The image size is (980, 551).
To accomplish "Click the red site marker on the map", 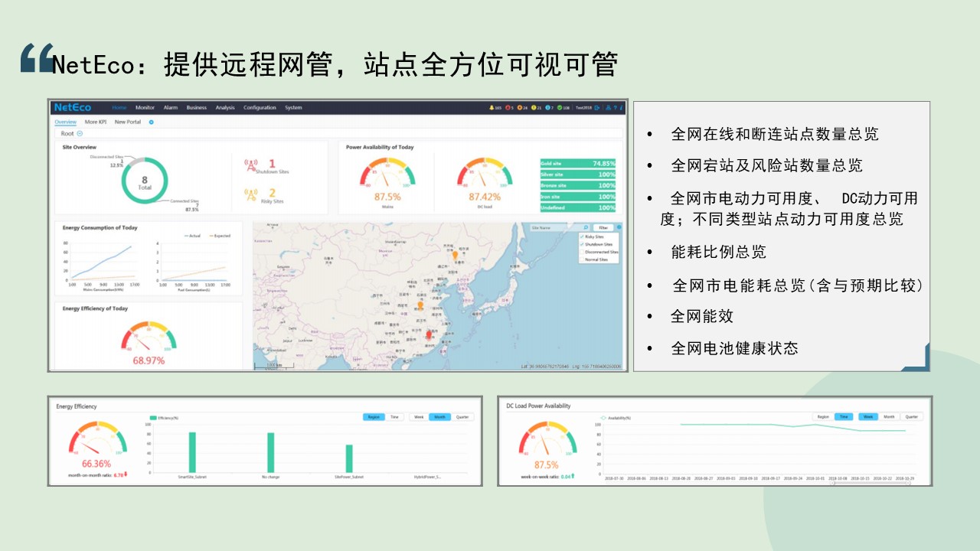I will coord(429,335).
